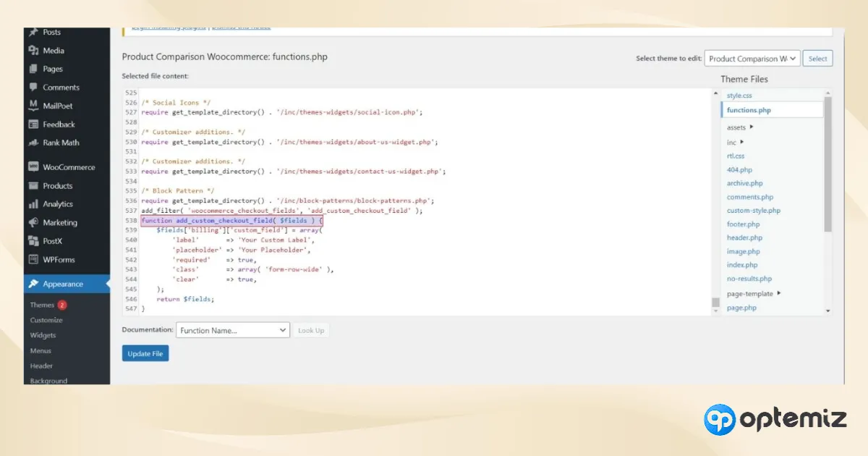The width and height of the screenshot is (868, 456).
Task: Open the Widgets submenu item
Action: coord(43,335)
